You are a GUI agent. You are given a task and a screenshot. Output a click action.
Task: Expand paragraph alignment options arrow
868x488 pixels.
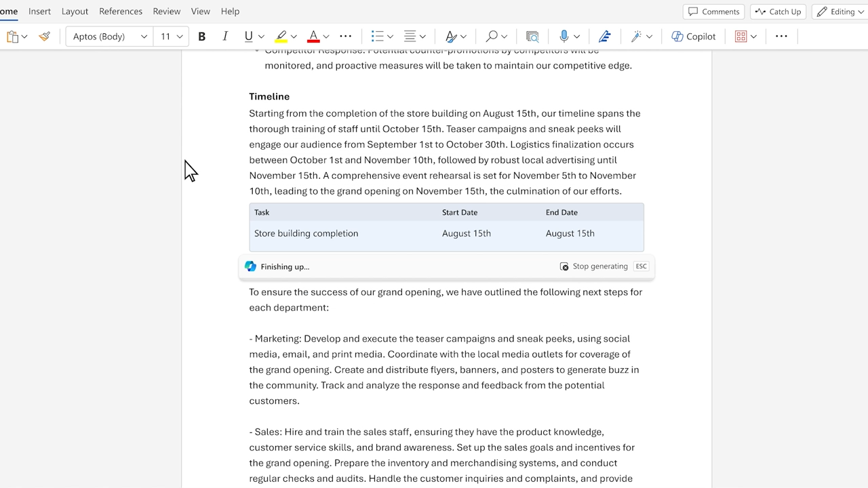click(422, 37)
